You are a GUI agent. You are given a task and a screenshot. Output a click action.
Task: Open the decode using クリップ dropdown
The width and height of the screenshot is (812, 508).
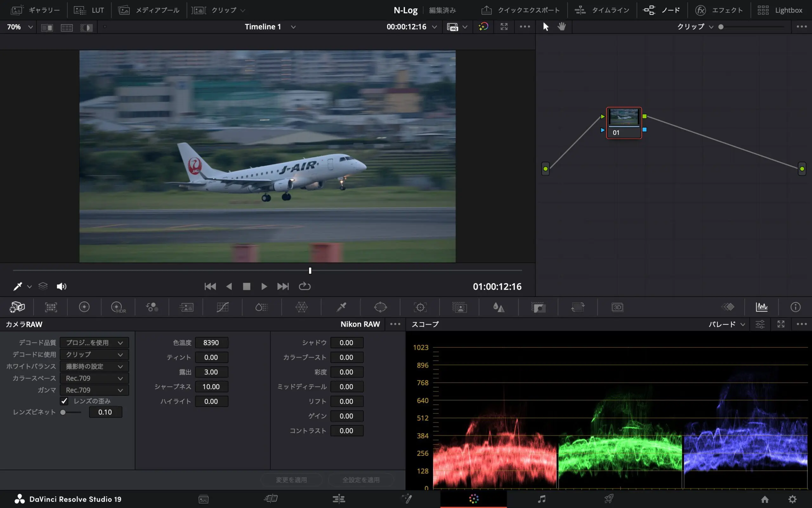[94, 354]
